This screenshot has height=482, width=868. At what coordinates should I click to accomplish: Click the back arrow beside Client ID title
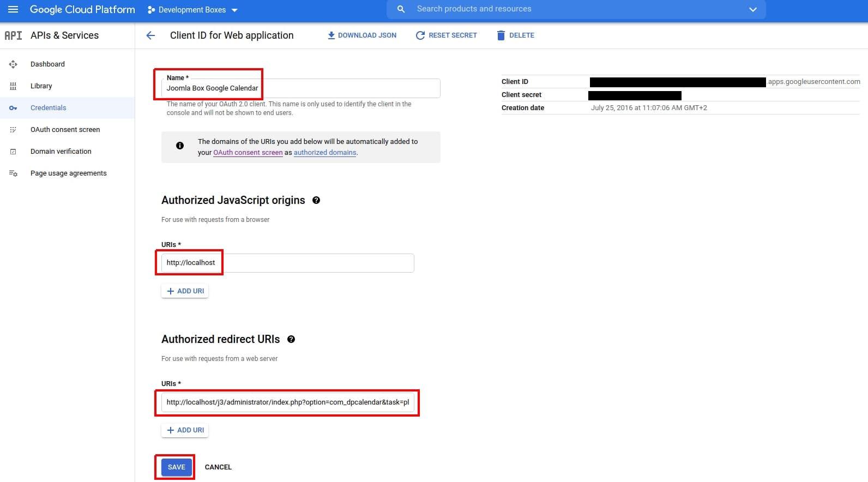(150, 35)
